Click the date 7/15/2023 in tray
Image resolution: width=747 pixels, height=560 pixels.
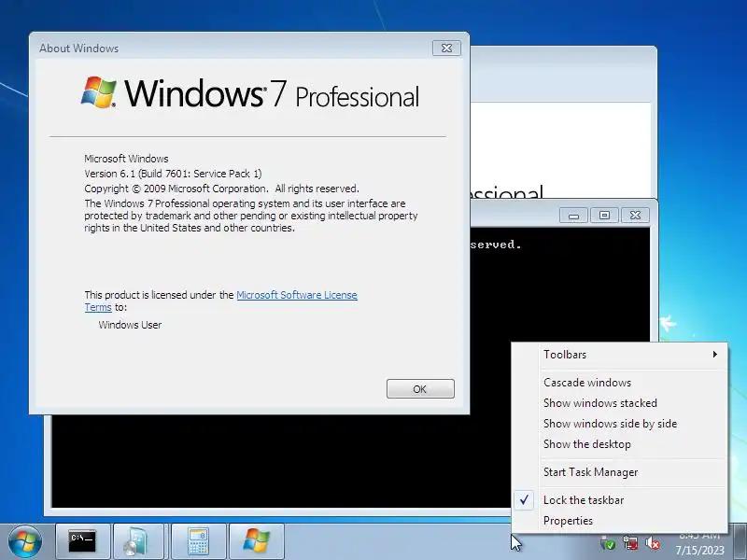click(x=699, y=551)
